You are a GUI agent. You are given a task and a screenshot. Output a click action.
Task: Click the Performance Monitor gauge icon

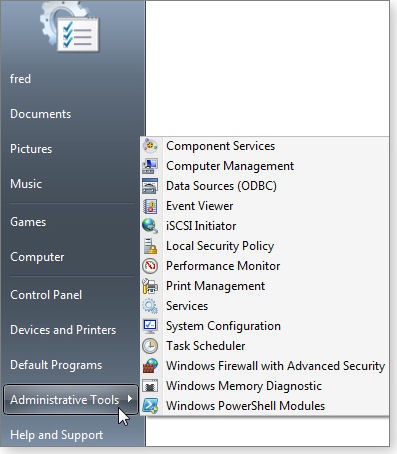click(150, 266)
